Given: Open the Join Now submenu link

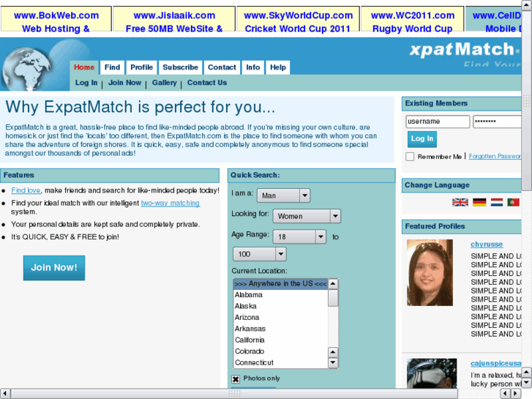Looking at the screenshot, I should 124,83.
